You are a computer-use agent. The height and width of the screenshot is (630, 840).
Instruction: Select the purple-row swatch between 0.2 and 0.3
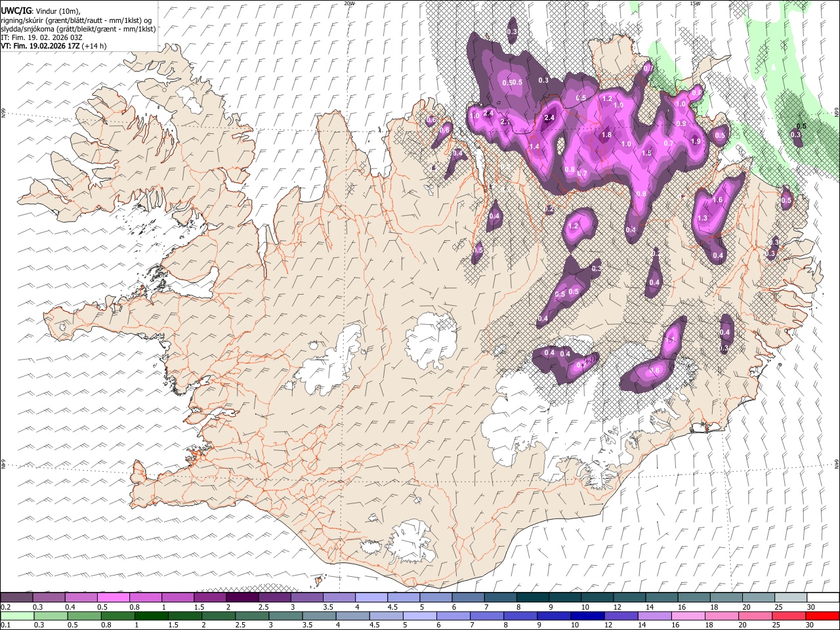tap(16, 598)
